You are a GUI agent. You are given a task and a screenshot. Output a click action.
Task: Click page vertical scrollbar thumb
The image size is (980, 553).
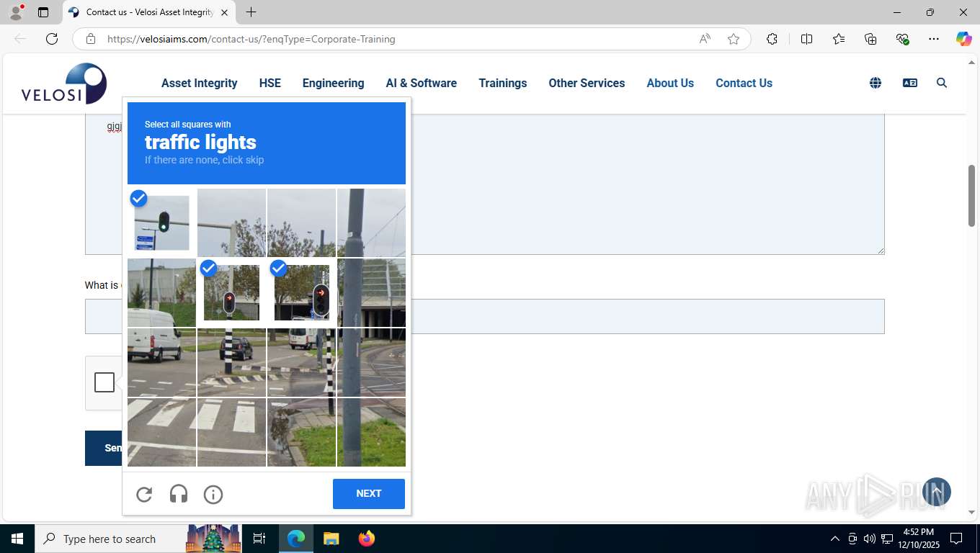[x=971, y=196]
